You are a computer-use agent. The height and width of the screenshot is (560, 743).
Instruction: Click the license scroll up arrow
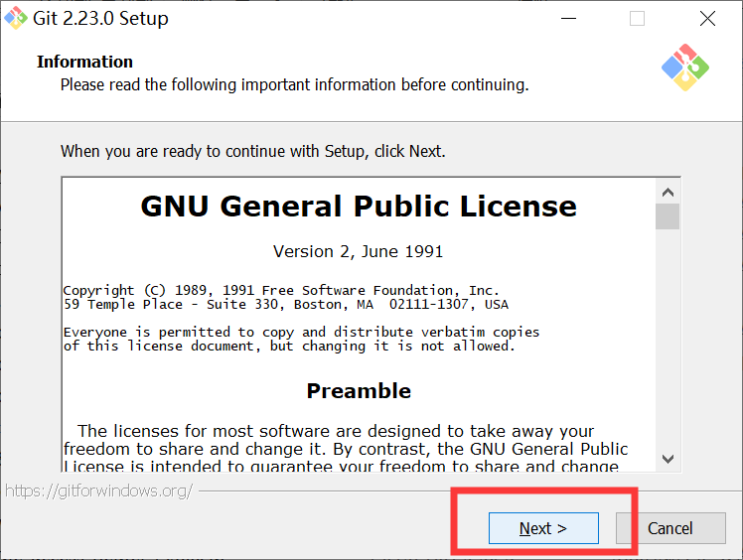tap(668, 192)
